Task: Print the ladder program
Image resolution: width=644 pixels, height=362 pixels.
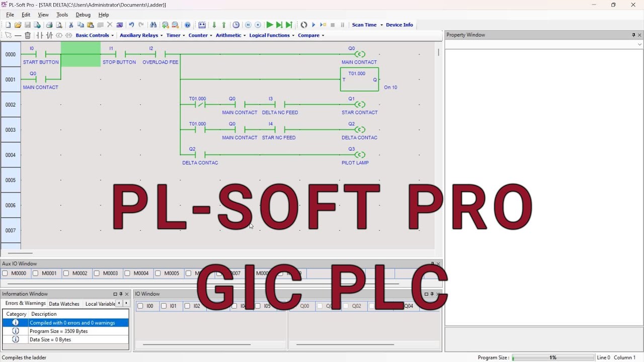Action: pyautogui.click(x=49, y=25)
